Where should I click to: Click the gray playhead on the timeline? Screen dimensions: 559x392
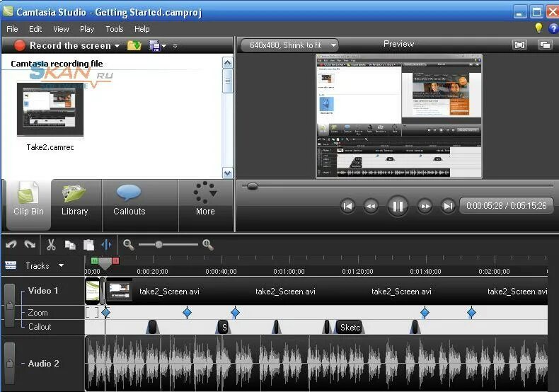tap(105, 264)
